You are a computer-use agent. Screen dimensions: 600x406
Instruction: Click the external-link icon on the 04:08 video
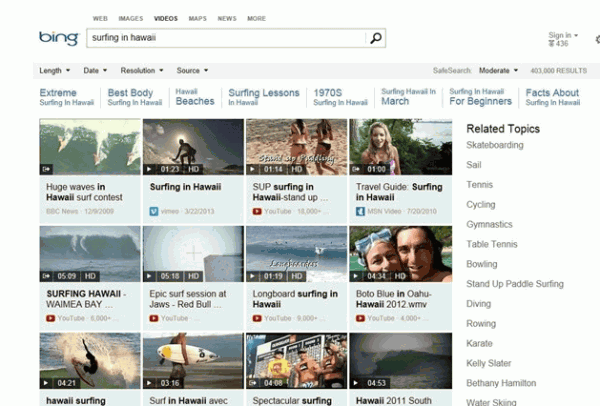(x=253, y=383)
